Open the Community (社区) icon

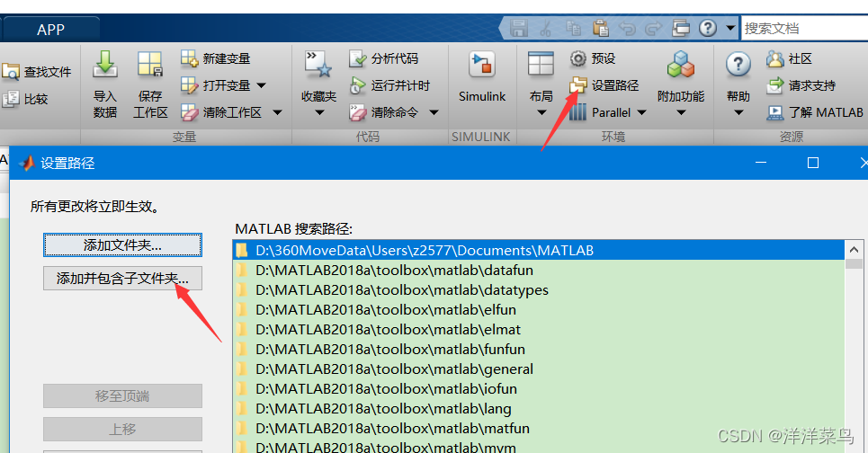tap(775, 58)
